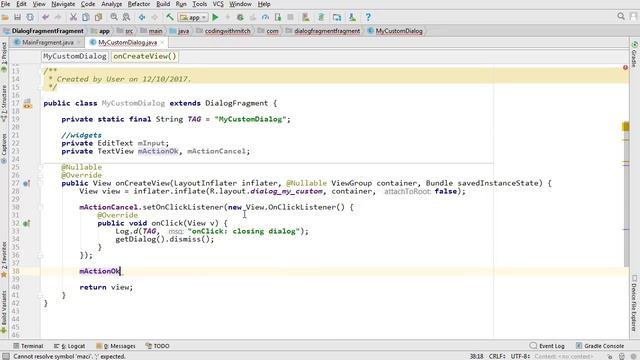640x360 pixels.
Task: Click the Cut scissors icon
Action: [x=73, y=18]
